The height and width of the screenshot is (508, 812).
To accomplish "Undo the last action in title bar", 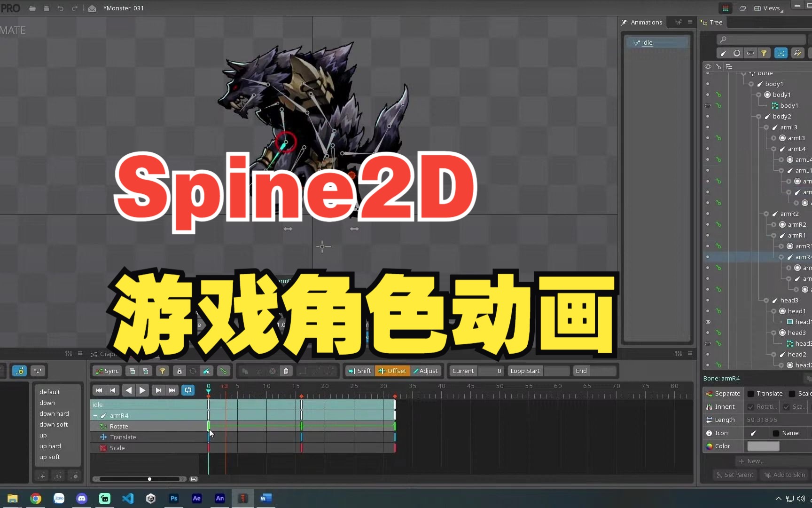I will pos(61,8).
